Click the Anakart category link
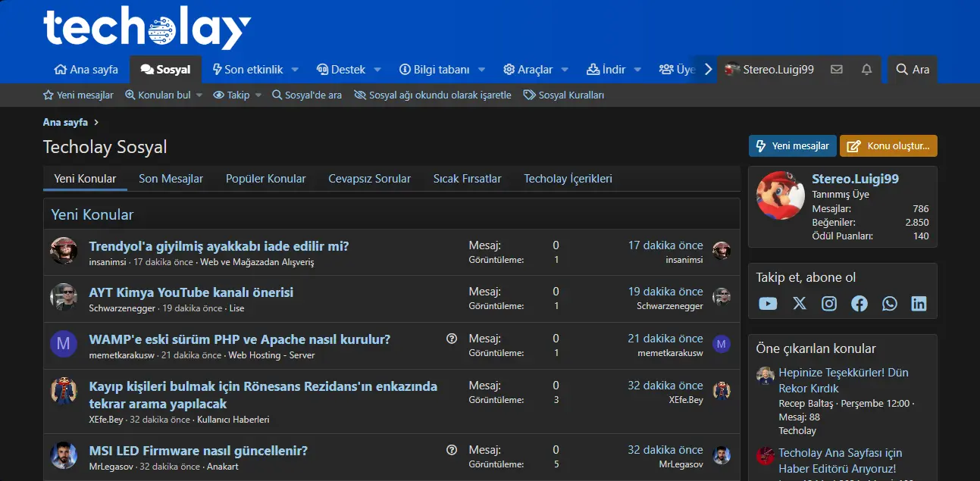Image resolution: width=980 pixels, height=481 pixels. pyautogui.click(x=223, y=467)
